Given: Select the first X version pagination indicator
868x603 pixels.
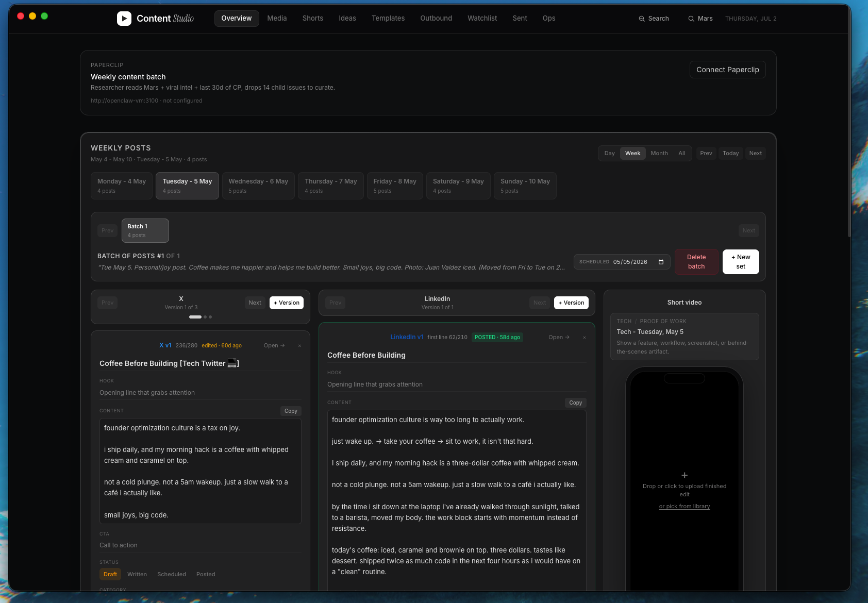Looking at the screenshot, I should 195,317.
